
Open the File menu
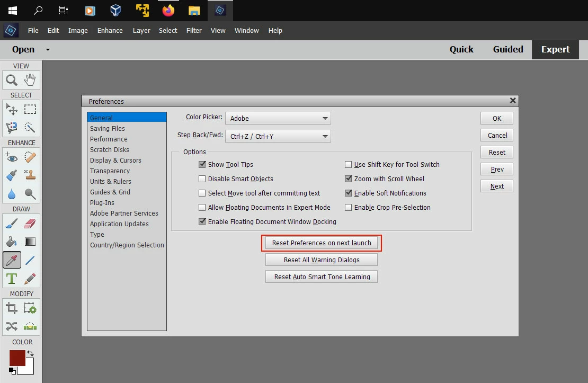[33, 30]
